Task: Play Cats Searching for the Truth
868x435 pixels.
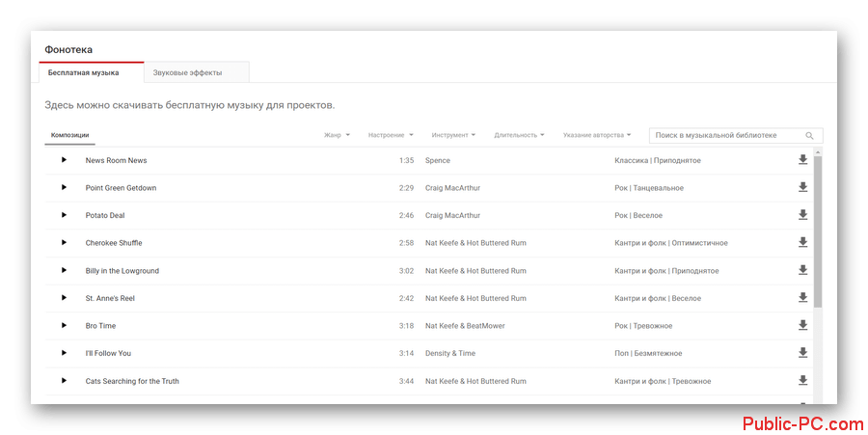Action: click(x=64, y=381)
